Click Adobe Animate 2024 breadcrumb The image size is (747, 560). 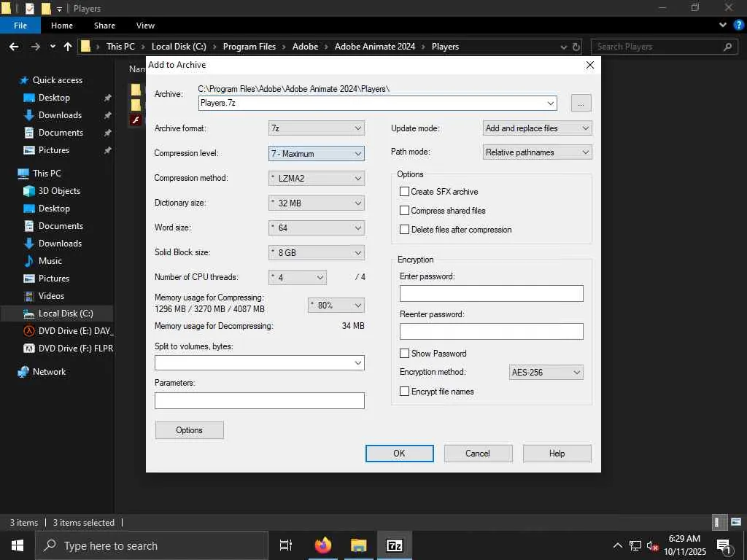[375, 47]
